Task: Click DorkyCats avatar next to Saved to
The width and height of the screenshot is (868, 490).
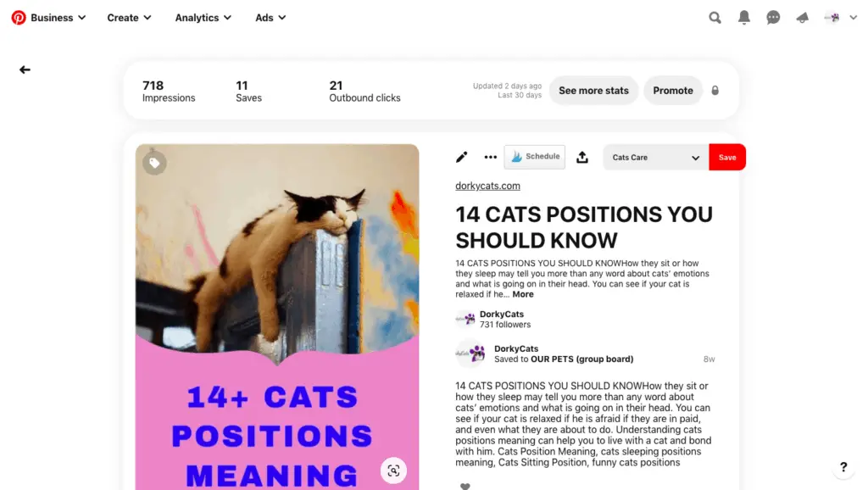Action: (x=470, y=354)
